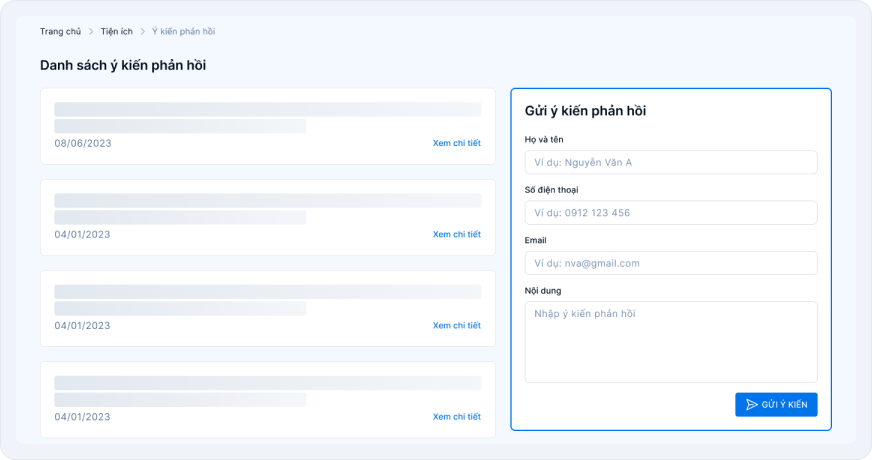Open Xem chi tiết on third feedback card
The width and height of the screenshot is (872, 460).
tap(457, 325)
